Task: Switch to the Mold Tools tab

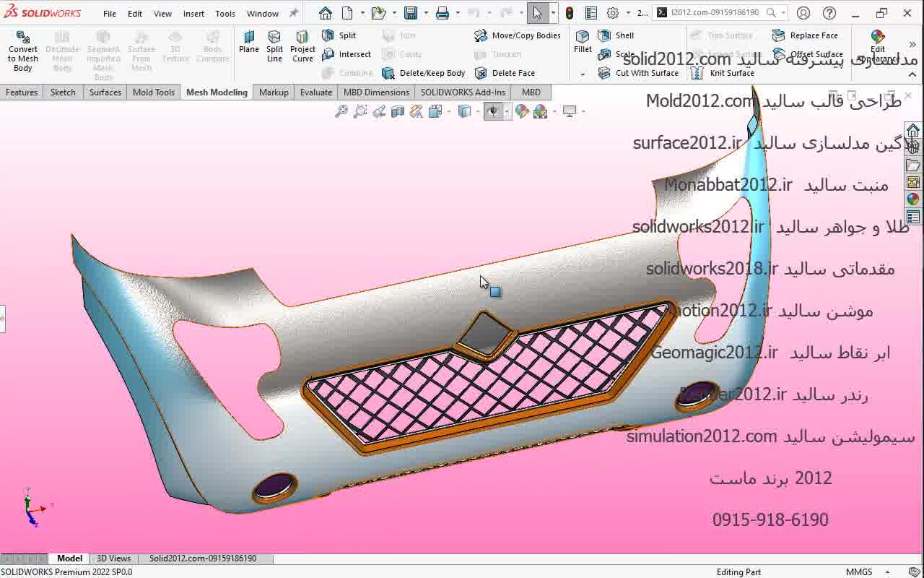Action: [x=154, y=92]
